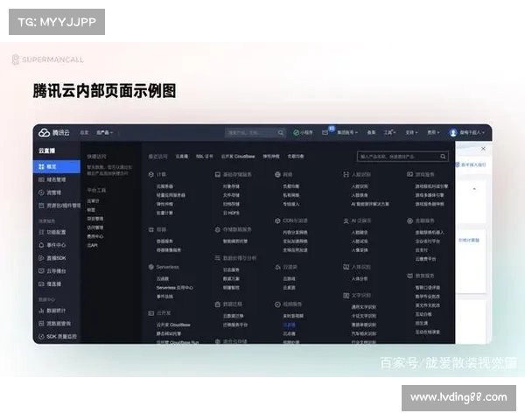Viewport: 525px width, 420px height.
Task: Click the 直播SDK sidebar icon
Action: [x=41, y=258]
